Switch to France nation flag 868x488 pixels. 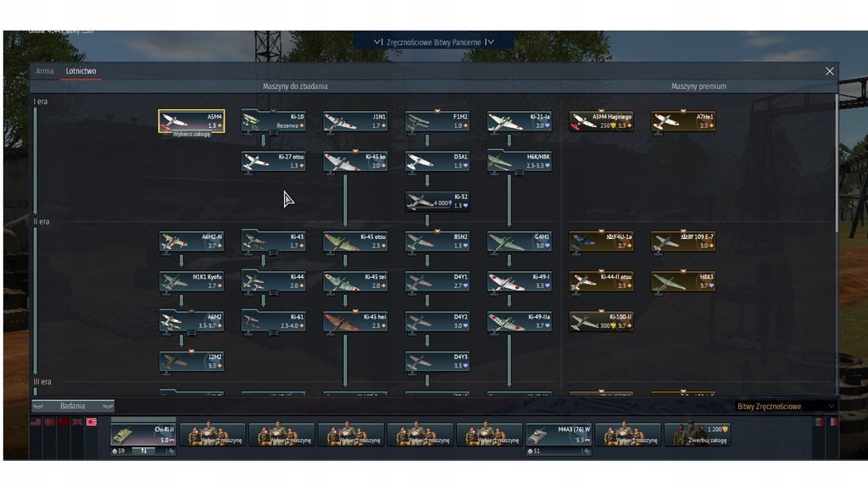(x=833, y=422)
